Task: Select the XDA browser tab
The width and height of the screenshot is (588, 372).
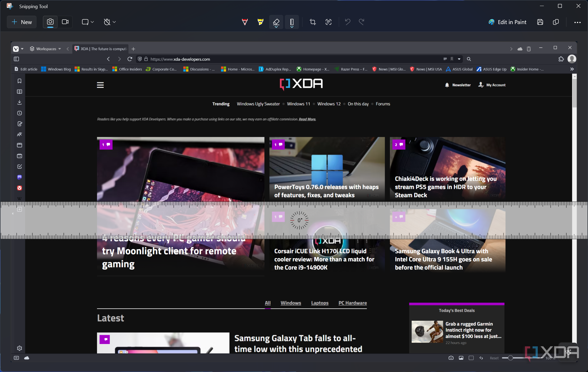Action: pyautogui.click(x=100, y=49)
